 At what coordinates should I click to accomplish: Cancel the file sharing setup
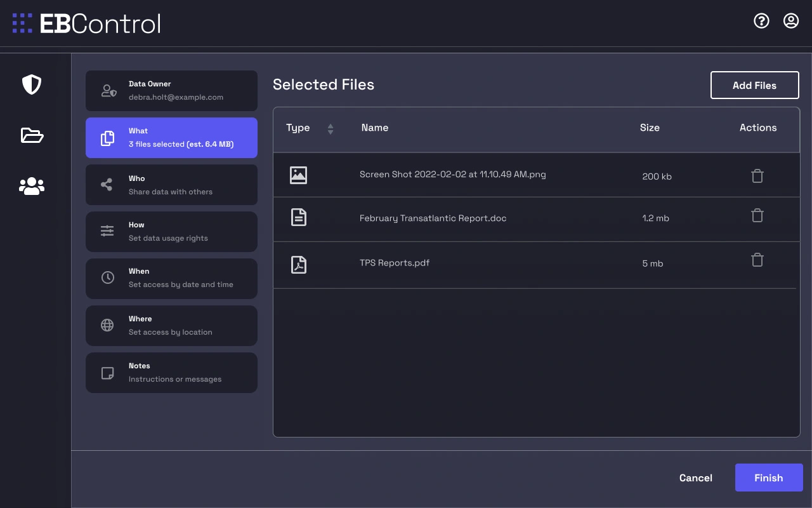tap(695, 478)
